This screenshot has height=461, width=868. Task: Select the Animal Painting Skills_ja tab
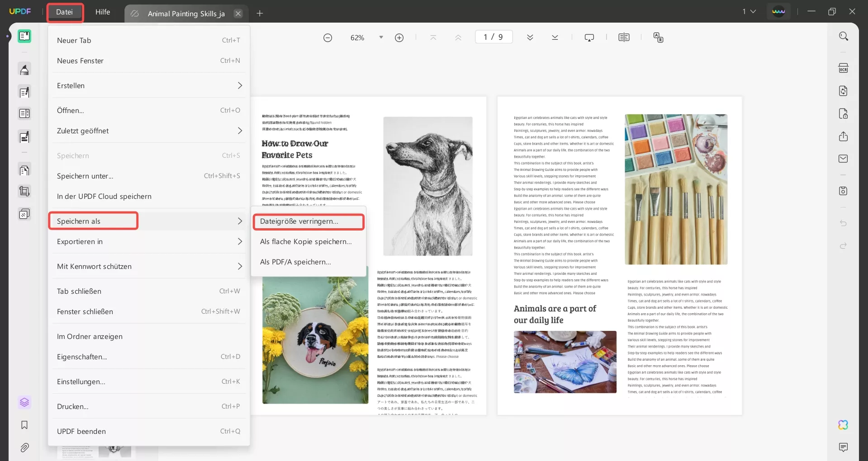tap(185, 14)
